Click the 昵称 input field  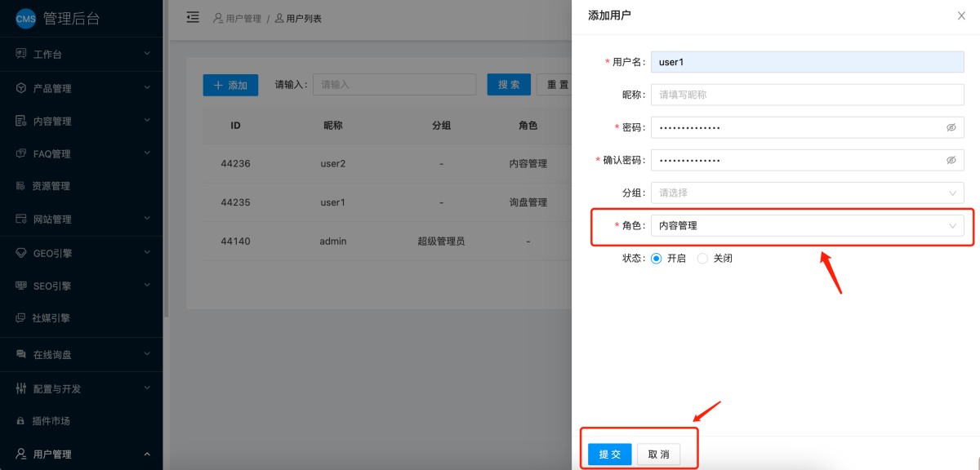point(807,95)
